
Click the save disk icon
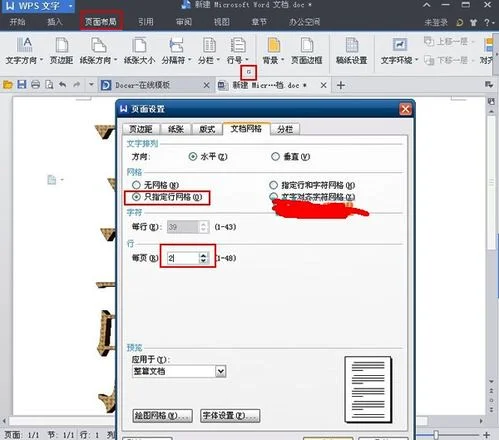pos(22,85)
